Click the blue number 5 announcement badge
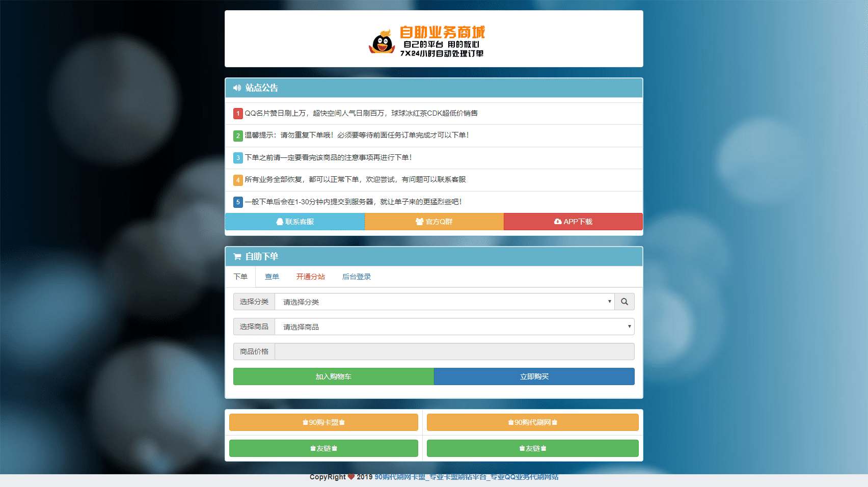 pyautogui.click(x=238, y=202)
